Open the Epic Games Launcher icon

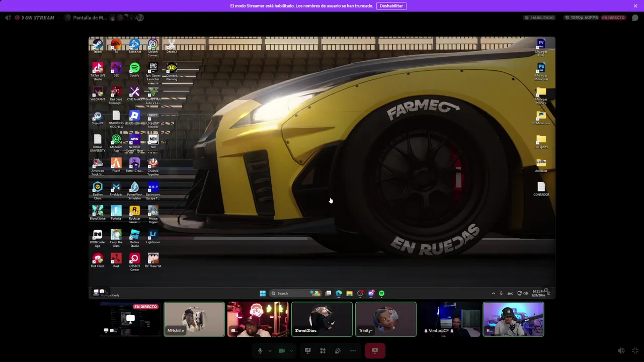pyautogui.click(x=153, y=71)
